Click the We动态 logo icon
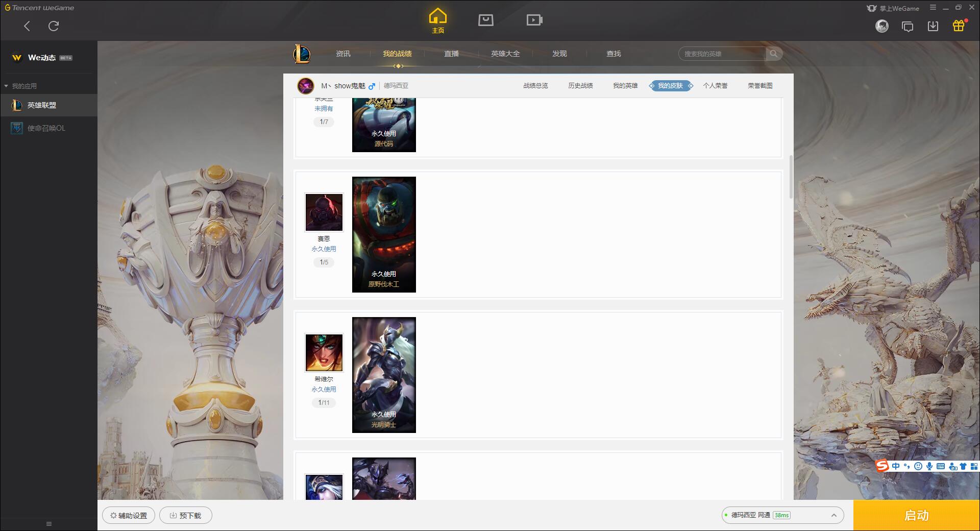This screenshot has height=531, width=980. pyautogui.click(x=17, y=58)
